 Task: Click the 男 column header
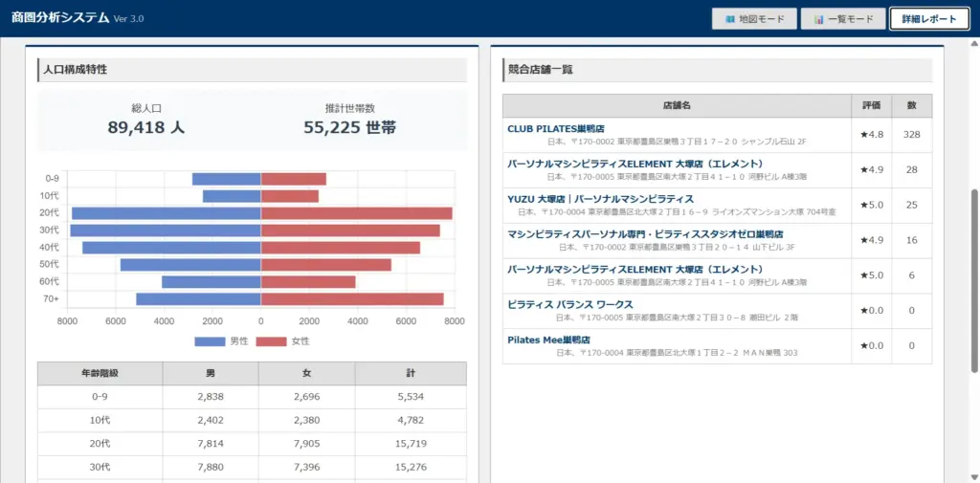pos(211,374)
